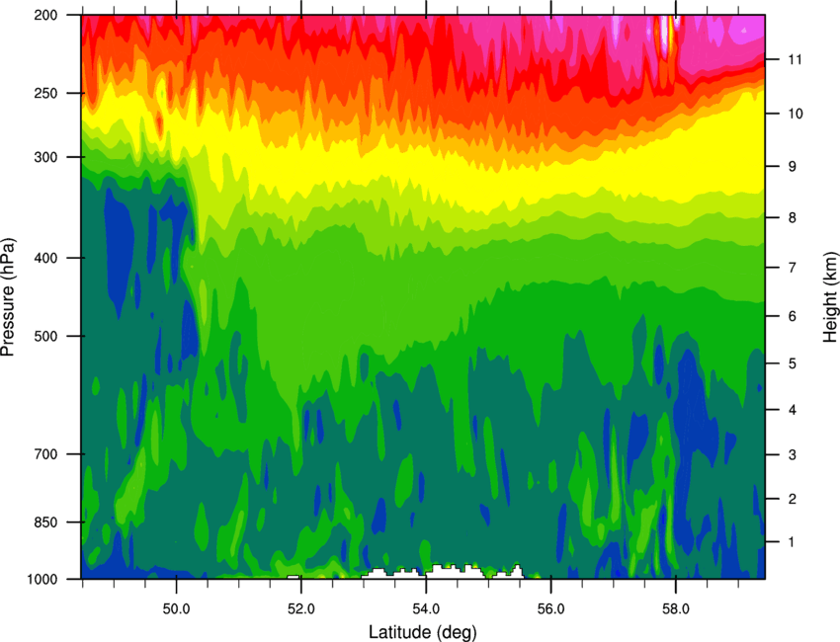The height and width of the screenshot is (642, 840).
Task: Click the 'Pressure (hPa)' axis title
Action: 8,296
